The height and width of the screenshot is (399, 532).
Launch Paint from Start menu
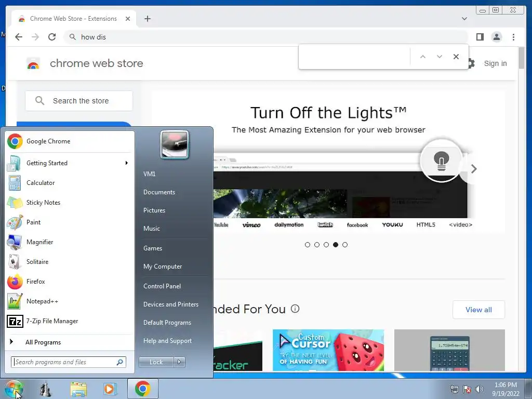tap(70, 222)
